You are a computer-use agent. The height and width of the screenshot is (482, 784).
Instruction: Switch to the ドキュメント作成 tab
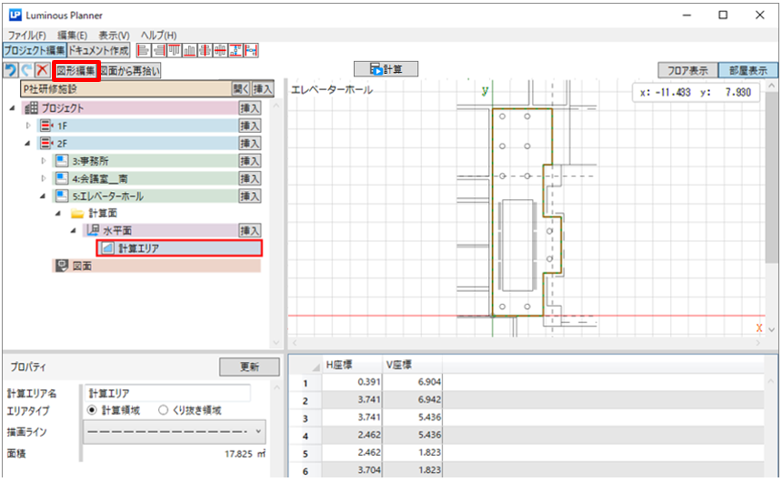pyautogui.click(x=99, y=50)
